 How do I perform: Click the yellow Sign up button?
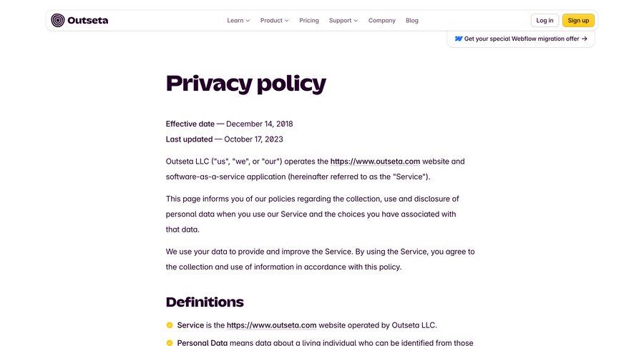(x=578, y=21)
